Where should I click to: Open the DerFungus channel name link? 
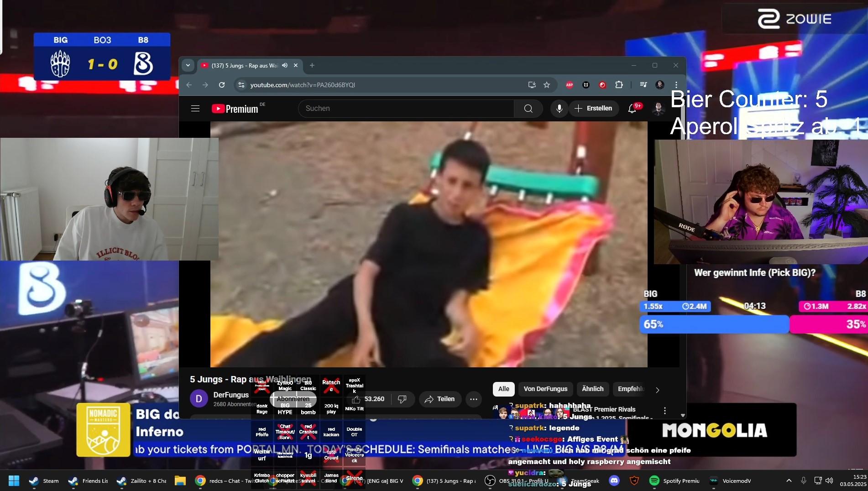coord(231,395)
